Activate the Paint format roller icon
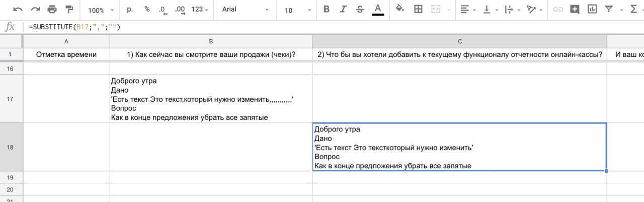 [69, 9]
